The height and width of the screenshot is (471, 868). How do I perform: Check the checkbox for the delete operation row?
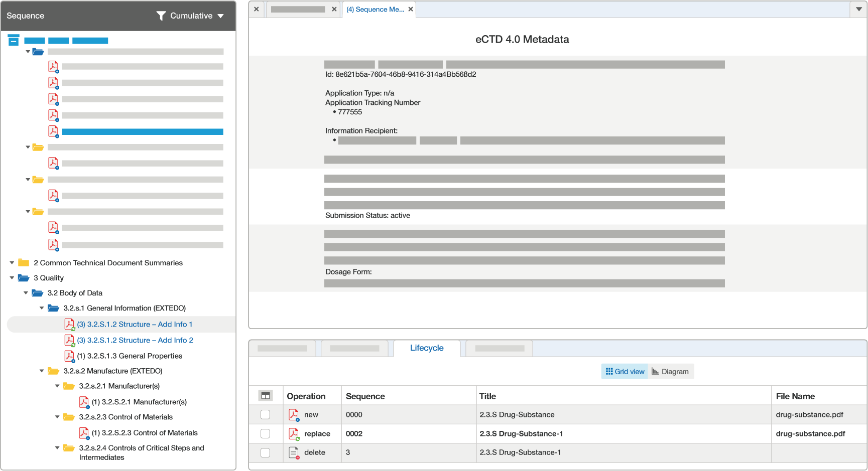[266, 453]
